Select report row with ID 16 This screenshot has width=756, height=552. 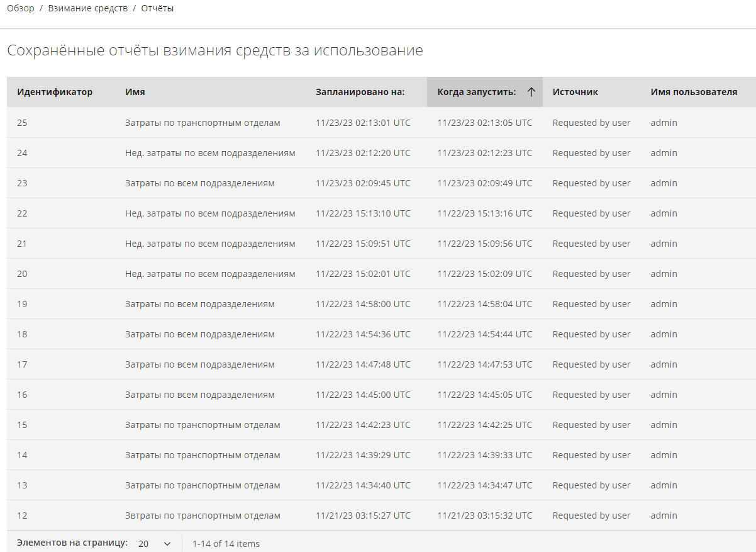pyautogui.click(x=22, y=395)
